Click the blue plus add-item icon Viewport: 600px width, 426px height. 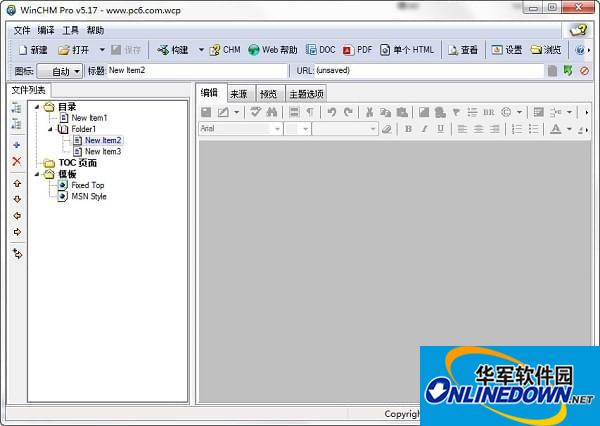[x=16, y=144]
